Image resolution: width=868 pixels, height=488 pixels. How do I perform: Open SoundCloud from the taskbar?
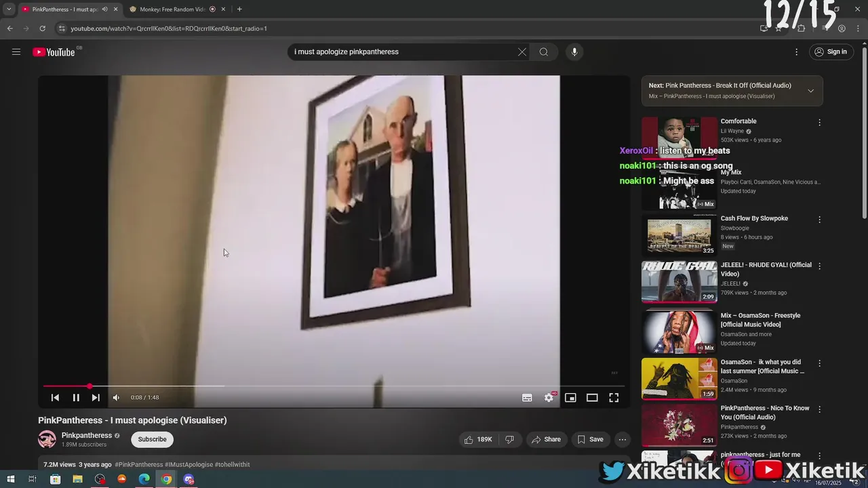coord(122,479)
